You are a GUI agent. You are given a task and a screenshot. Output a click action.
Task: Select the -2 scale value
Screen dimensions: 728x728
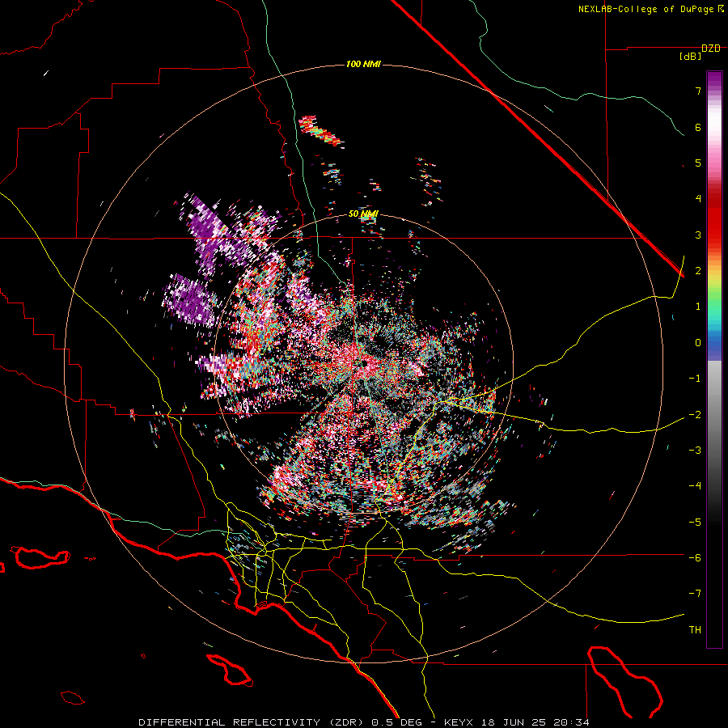pos(695,415)
